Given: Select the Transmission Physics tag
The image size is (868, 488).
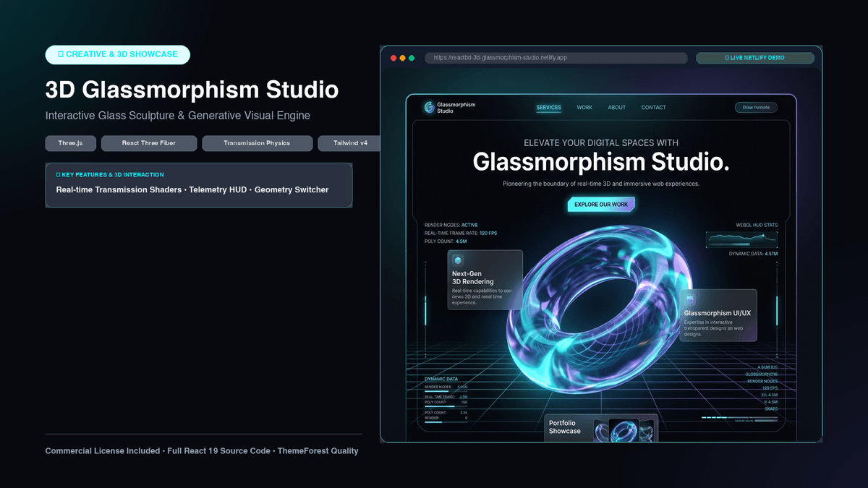Looking at the screenshot, I should pyautogui.click(x=257, y=143).
